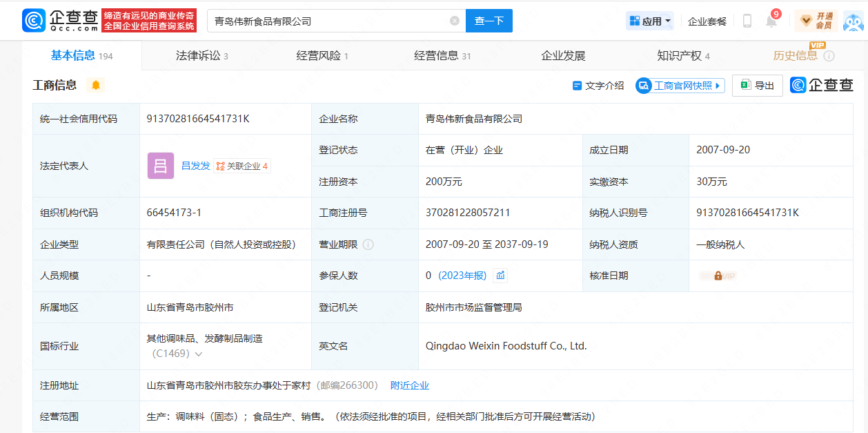This screenshot has height=433, width=868.
Task: Expand the 国标行业 (C1469) chevron
Action: point(199,354)
